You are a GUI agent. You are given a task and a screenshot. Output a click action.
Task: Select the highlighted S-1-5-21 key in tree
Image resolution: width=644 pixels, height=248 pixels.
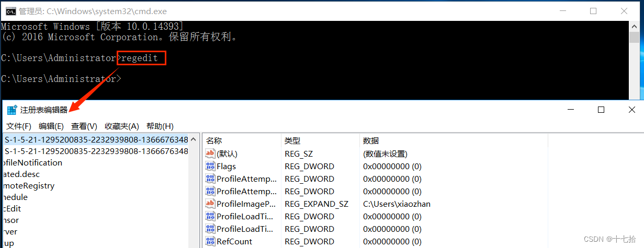pyautogui.click(x=96, y=139)
